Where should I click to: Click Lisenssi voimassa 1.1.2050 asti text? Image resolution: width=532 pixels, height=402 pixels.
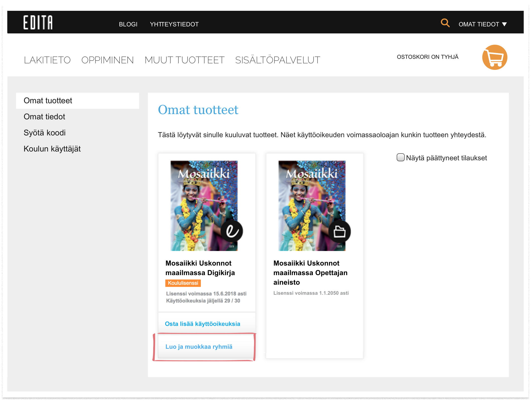pos(311,293)
